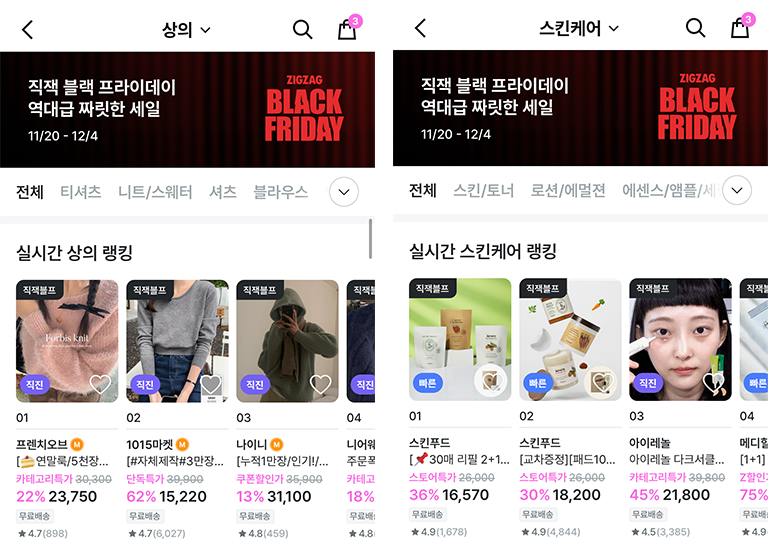
Task: Click the vertical scrollbar on 상의 screen
Action: click(370, 239)
